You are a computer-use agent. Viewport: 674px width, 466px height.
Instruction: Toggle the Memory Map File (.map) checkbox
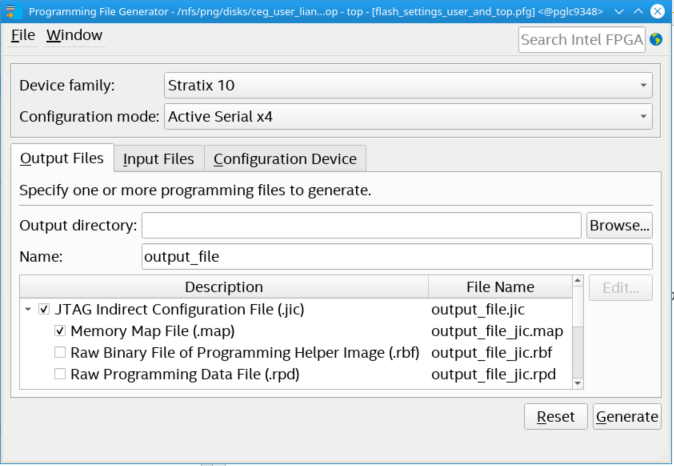click(x=60, y=331)
